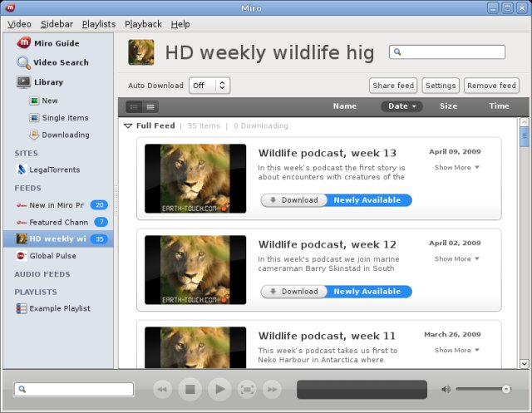Expand Show More for week 12
532x413 pixels.
[x=456, y=258]
